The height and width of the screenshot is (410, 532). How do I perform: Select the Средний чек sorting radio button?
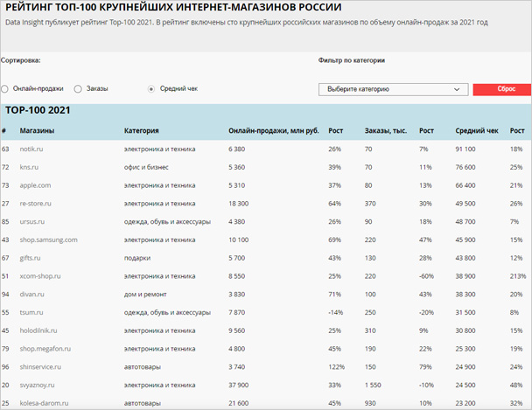tap(151, 89)
